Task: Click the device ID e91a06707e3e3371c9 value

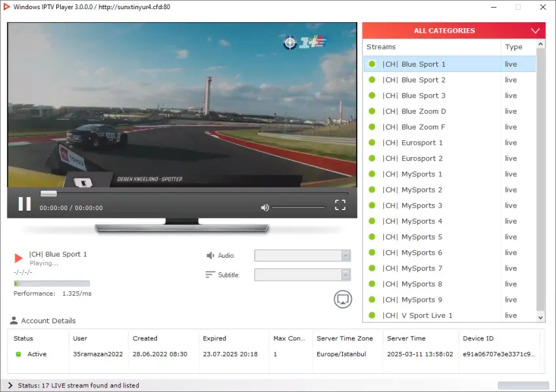Action: (x=499, y=354)
